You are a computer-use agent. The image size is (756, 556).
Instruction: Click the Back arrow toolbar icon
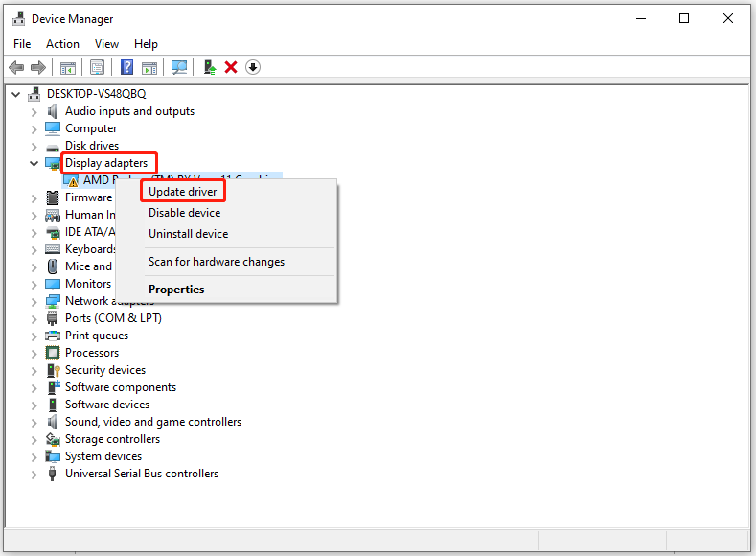[x=16, y=67]
